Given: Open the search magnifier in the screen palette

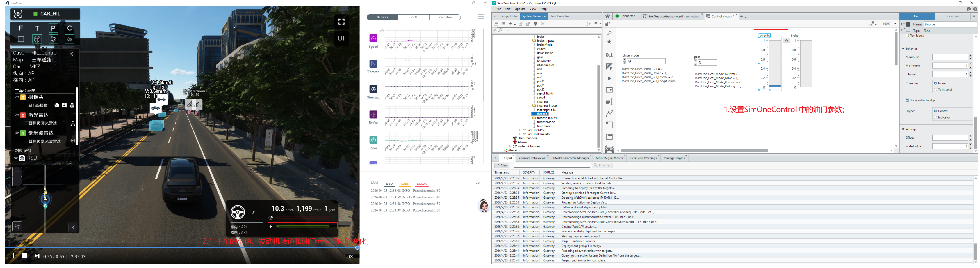Looking at the screenshot, I should [x=609, y=33].
